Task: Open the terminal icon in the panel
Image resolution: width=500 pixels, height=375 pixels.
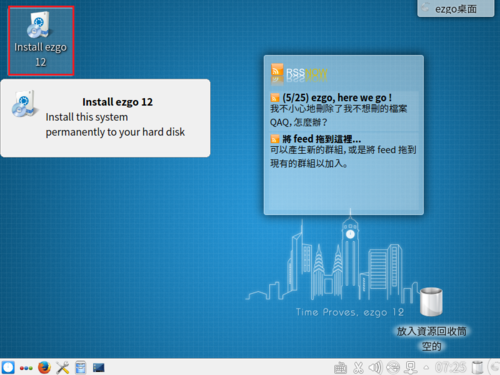Action: pos(99,368)
